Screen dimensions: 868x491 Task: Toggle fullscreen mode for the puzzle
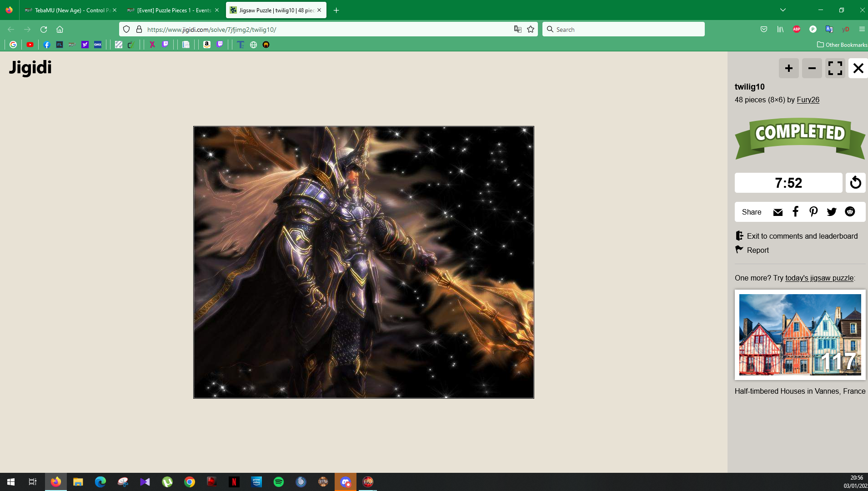pos(835,68)
